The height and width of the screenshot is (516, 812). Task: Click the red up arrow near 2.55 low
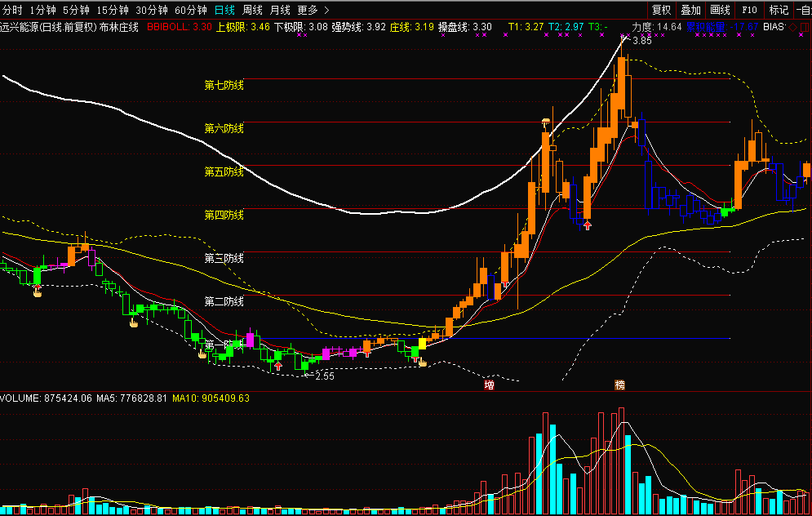278,367
